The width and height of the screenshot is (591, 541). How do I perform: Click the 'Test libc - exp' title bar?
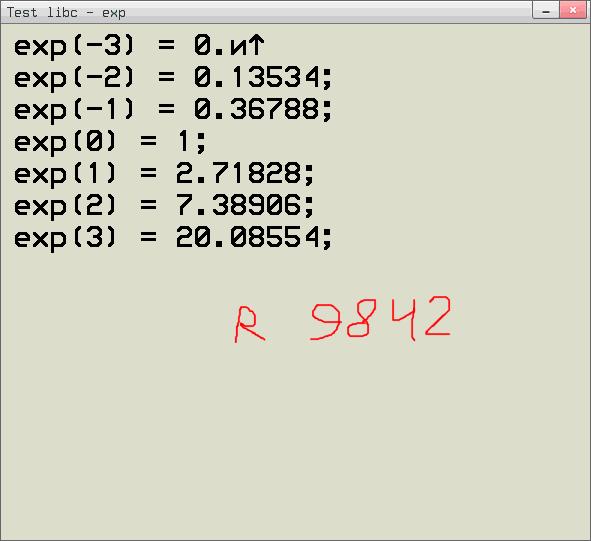click(x=264, y=12)
